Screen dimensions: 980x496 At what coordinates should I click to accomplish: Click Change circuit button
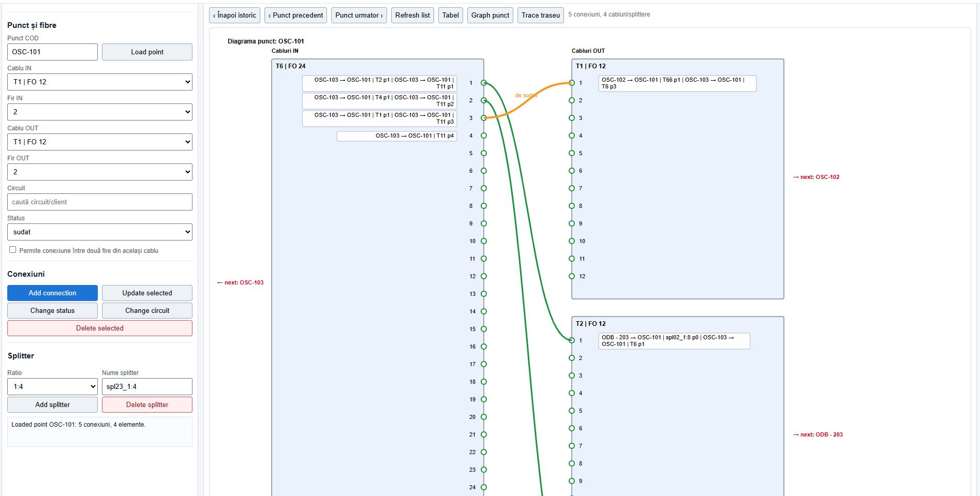click(x=147, y=310)
